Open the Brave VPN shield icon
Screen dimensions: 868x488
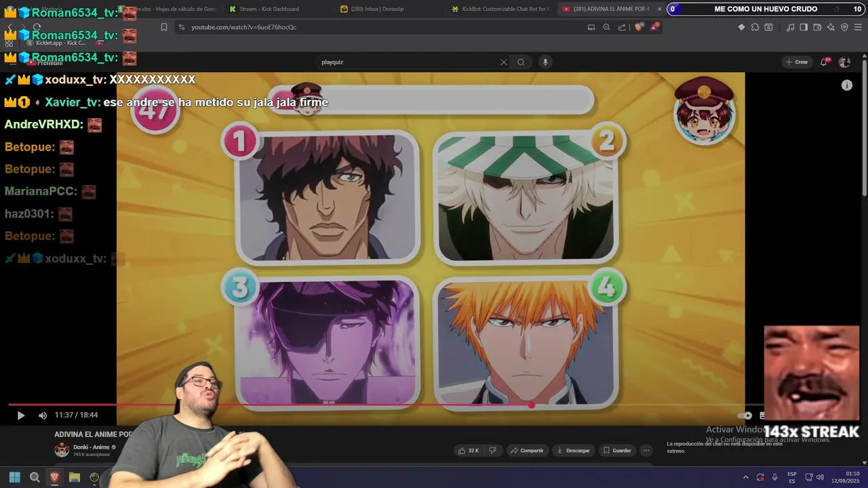click(844, 27)
